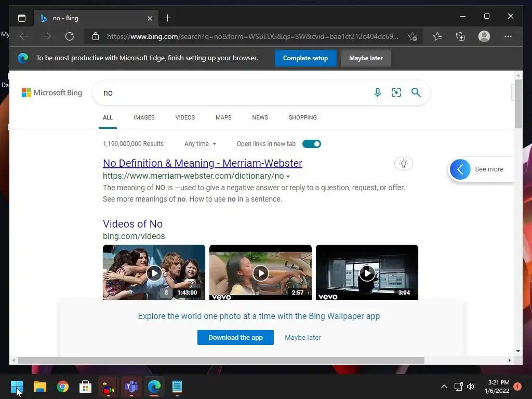Open a new tab with plus button
The width and height of the screenshot is (532, 399).
pyautogui.click(x=167, y=18)
